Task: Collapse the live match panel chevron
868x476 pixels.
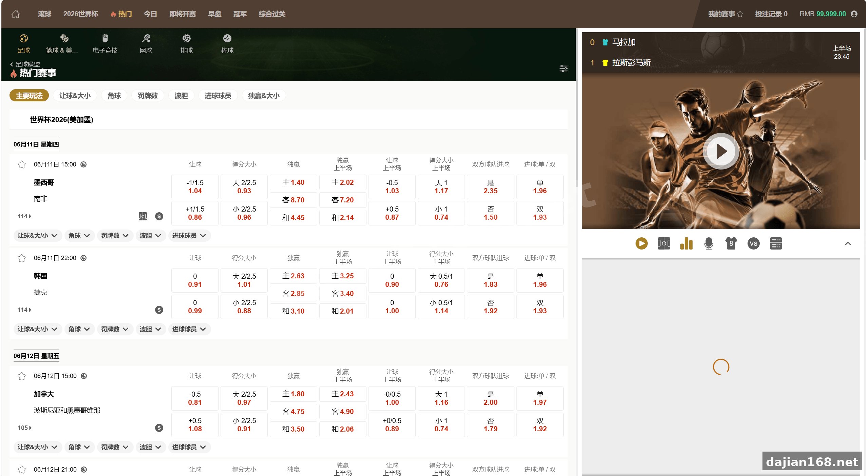Action: (848, 243)
